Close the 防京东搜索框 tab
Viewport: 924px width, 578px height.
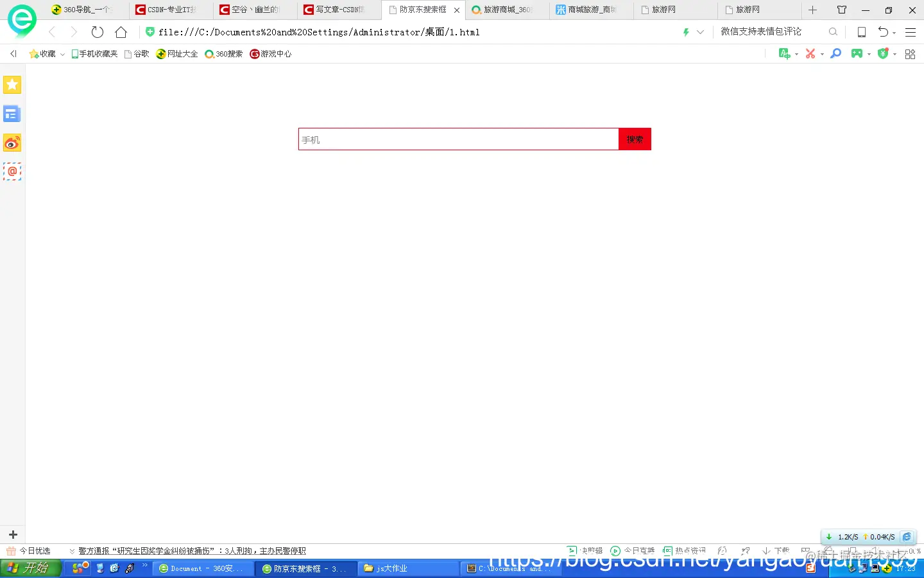[x=457, y=10]
